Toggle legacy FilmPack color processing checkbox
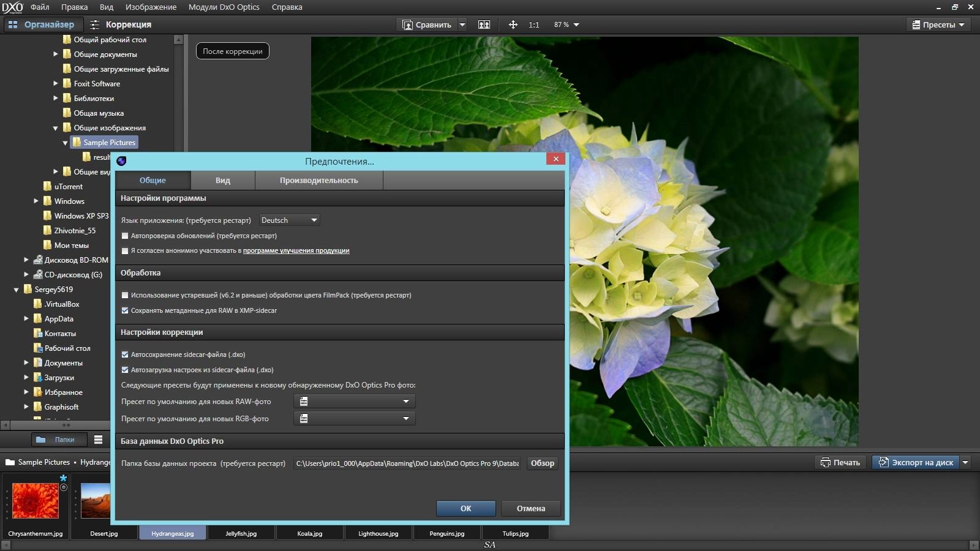 tap(125, 295)
